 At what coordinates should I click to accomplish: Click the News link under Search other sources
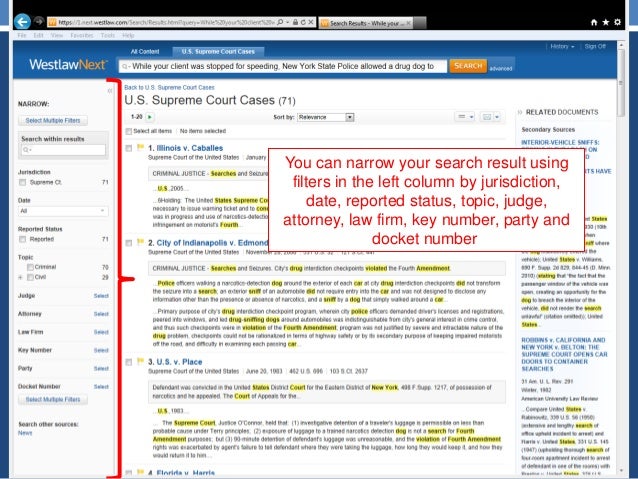[25, 433]
